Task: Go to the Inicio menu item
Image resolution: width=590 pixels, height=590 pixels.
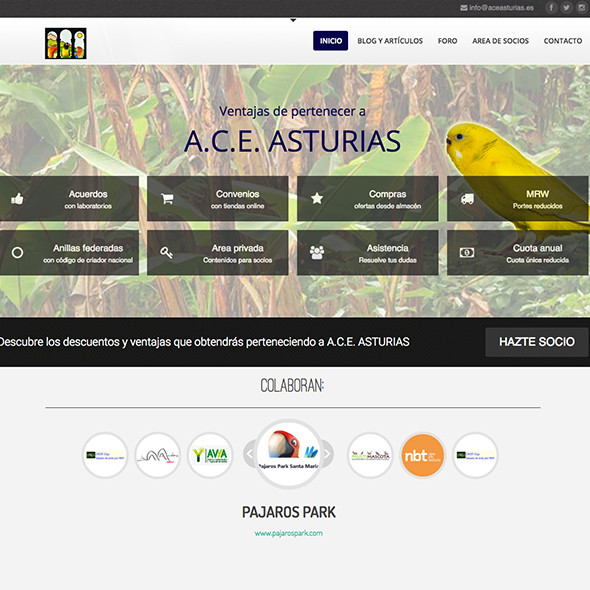Action: coord(331,41)
